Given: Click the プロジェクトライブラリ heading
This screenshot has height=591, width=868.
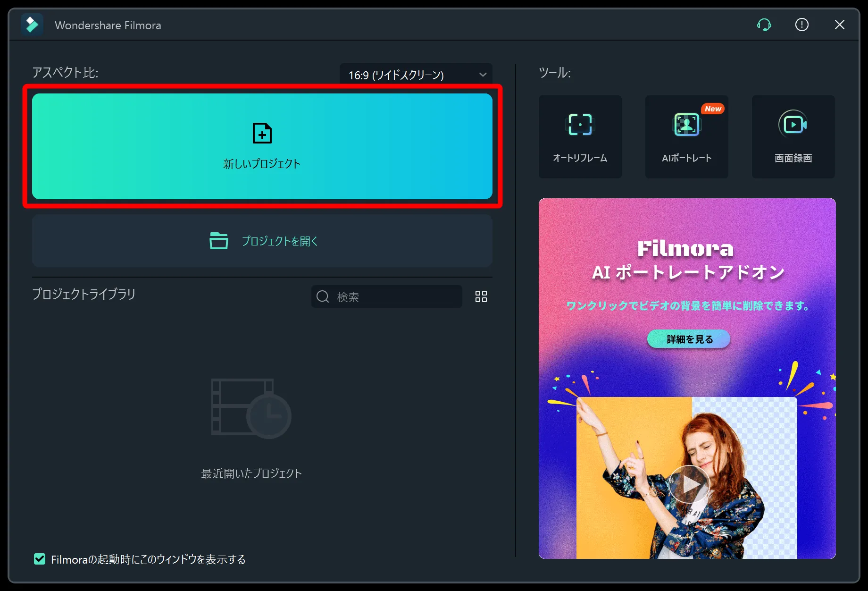Looking at the screenshot, I should (84, 294).
